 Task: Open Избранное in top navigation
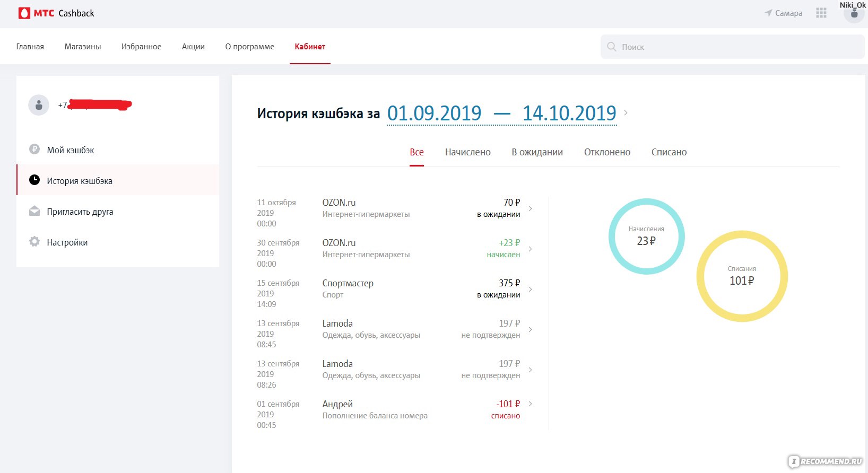coord(141,47)
